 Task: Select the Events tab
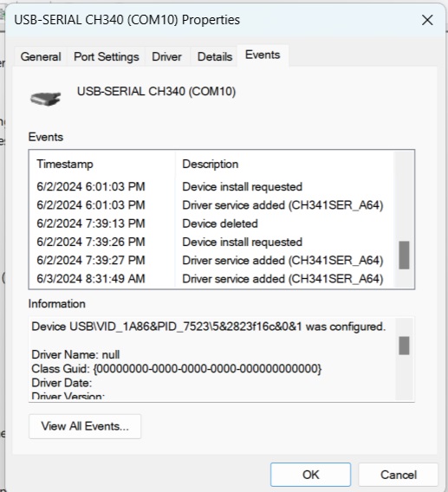pos(263,55)
